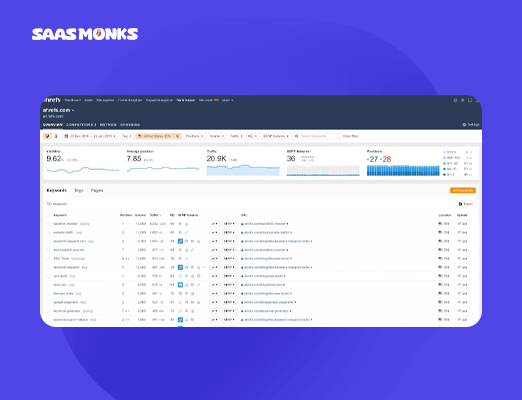
Task: Open the Positions filter dropdown
Action: tap(194, 136)
